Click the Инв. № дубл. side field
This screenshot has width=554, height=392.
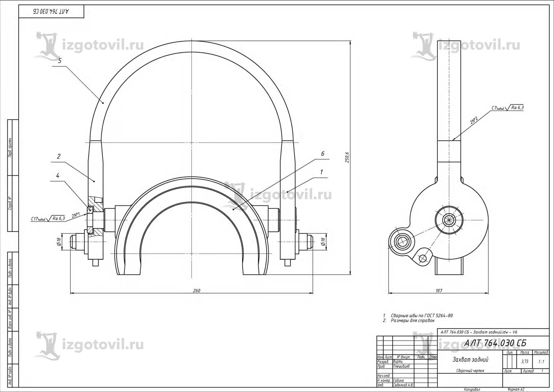[x=10, y=296]
